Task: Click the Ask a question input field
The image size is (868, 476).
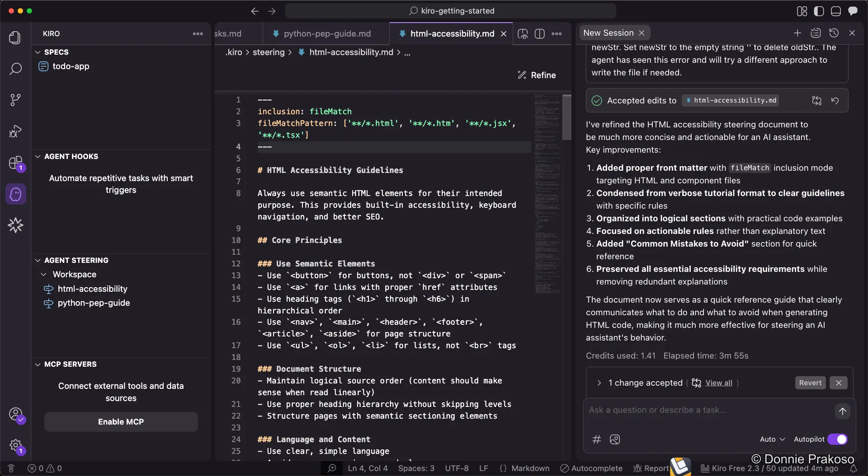Action: (701, 410)
